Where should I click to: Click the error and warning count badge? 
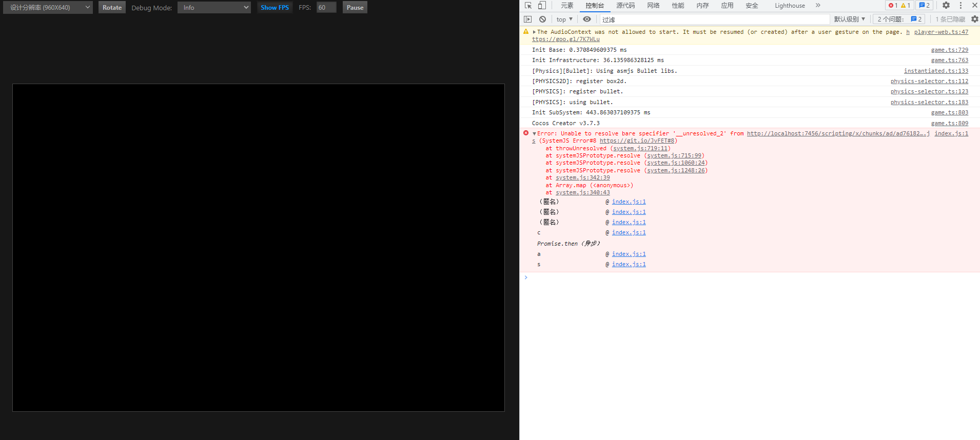899,6
